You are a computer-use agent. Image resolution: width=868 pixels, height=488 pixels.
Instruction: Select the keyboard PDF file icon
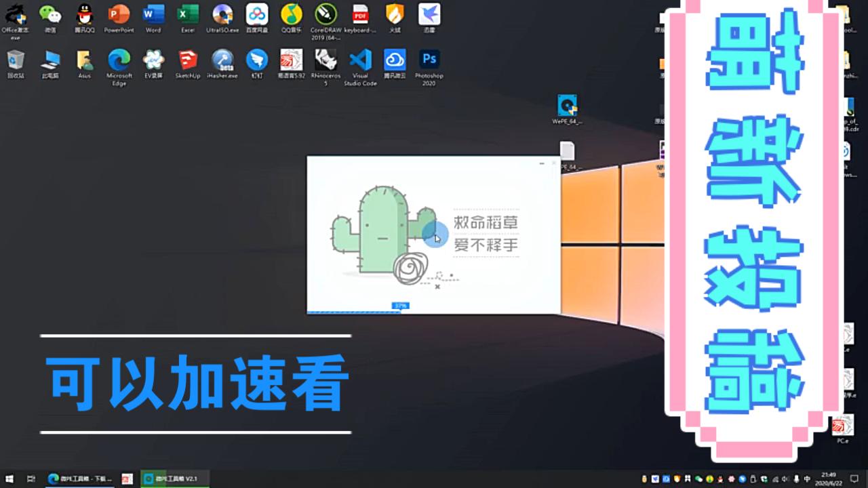pyautogui.click(x=360, y=18)
